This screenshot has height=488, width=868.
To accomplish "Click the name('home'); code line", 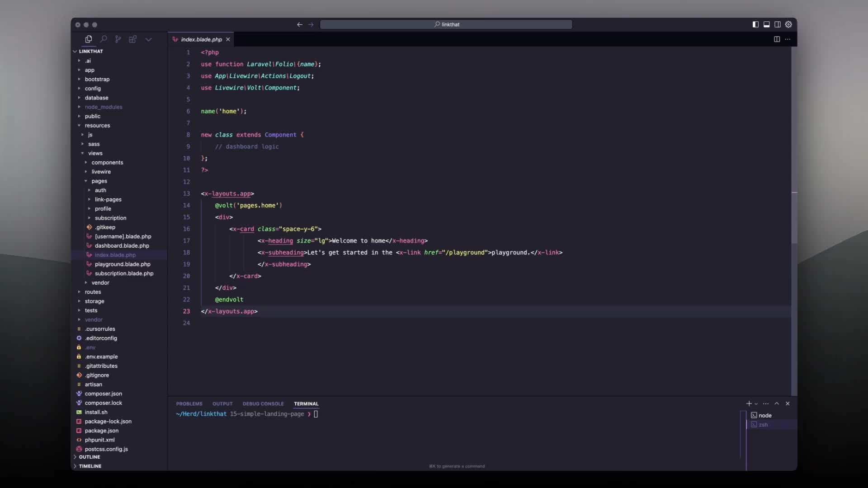I will 224,111.
